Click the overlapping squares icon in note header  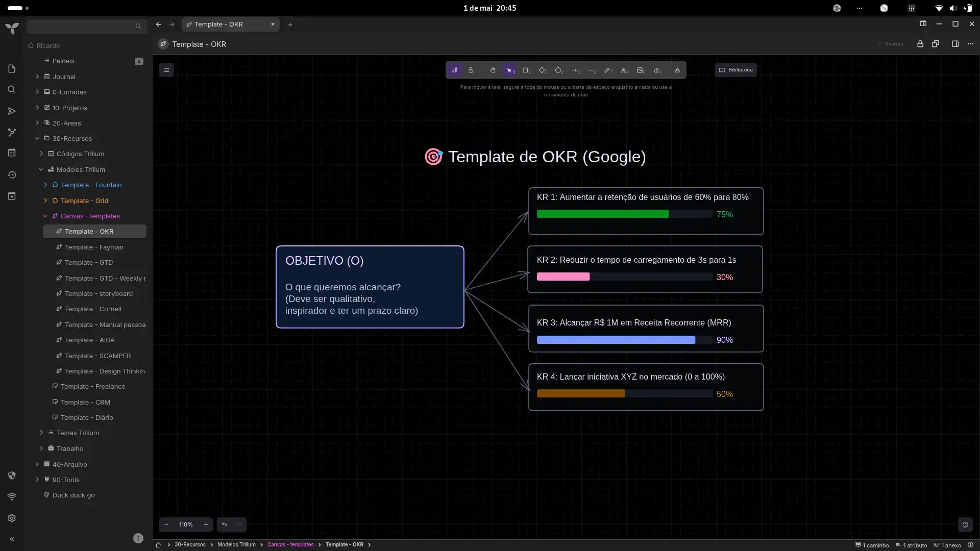coord(936,44)
